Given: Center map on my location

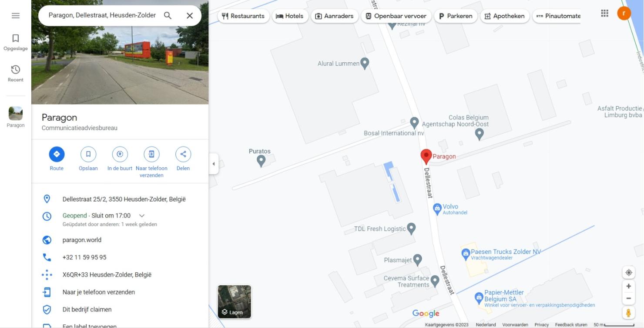Looking at the screenshot, I should click(x=628, y=273).
